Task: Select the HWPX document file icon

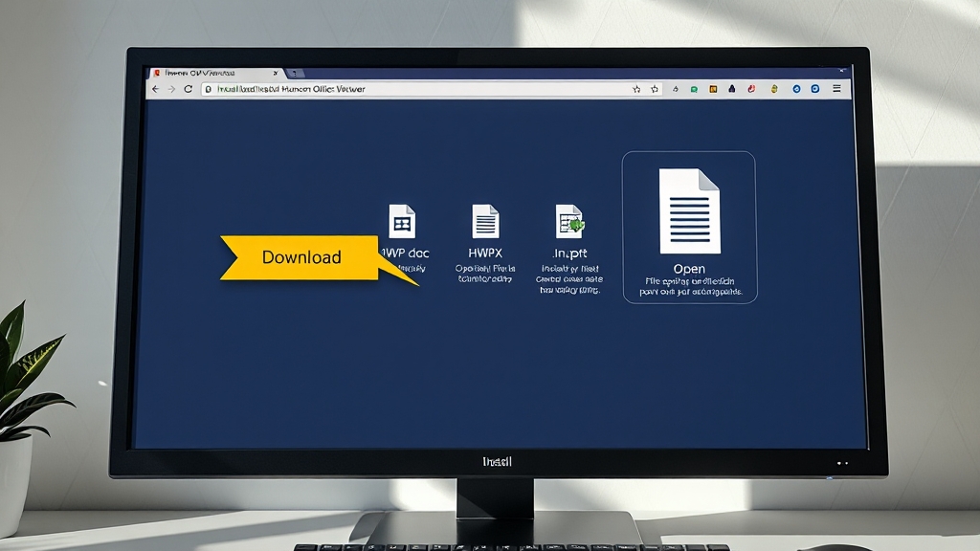Action: pyautogui.click(x=485, y=221)
